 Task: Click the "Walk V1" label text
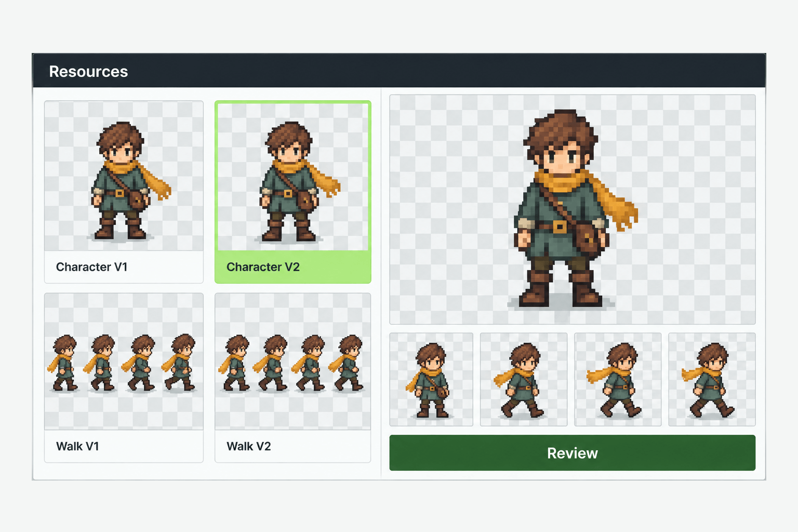click(x=77, y=446)
